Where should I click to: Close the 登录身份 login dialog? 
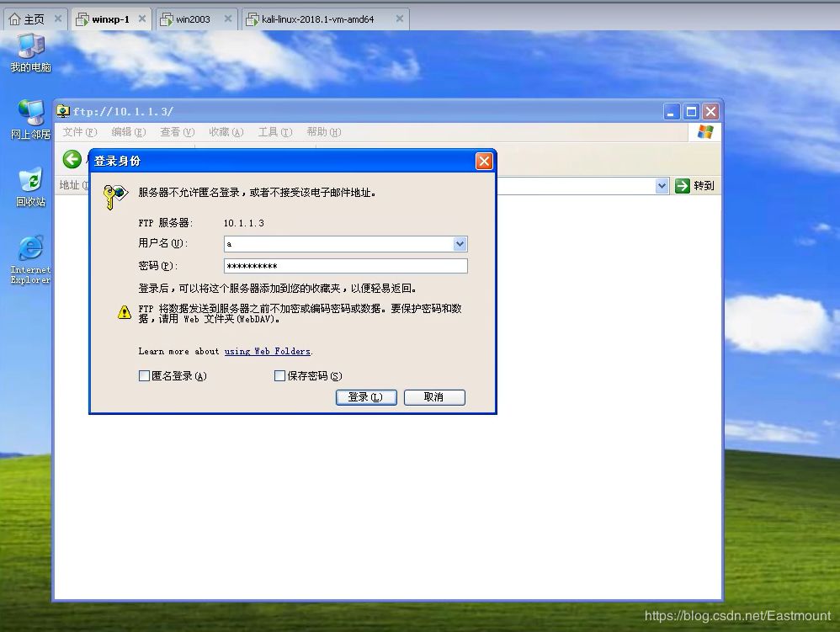click(x=484, y=162)
